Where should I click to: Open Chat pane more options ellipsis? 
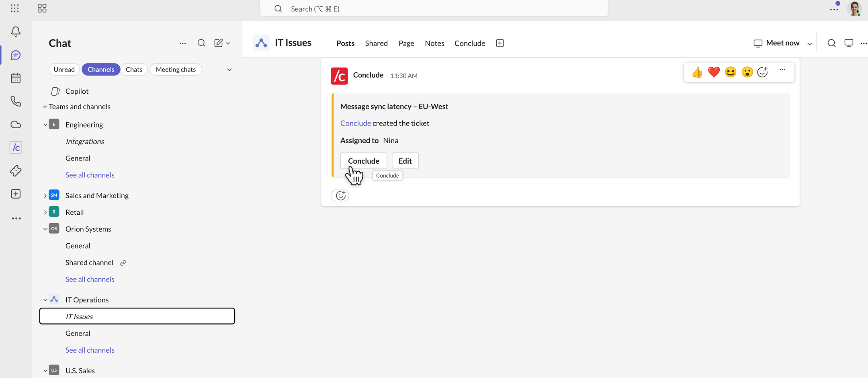(182, 43)
